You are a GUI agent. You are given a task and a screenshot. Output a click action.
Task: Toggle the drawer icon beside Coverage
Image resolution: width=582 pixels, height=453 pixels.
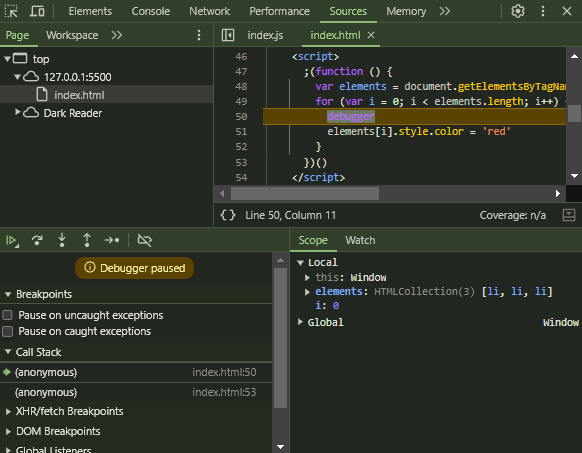point(569,215)
